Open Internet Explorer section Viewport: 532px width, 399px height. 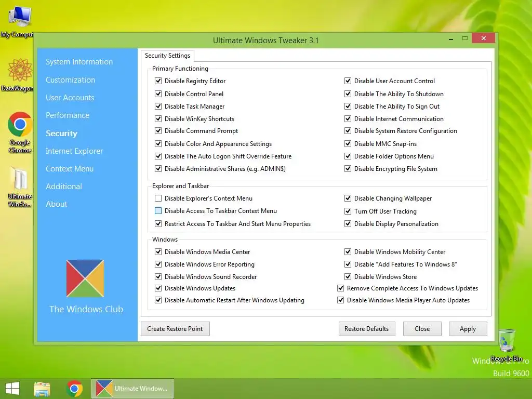[x=74, y=151]
